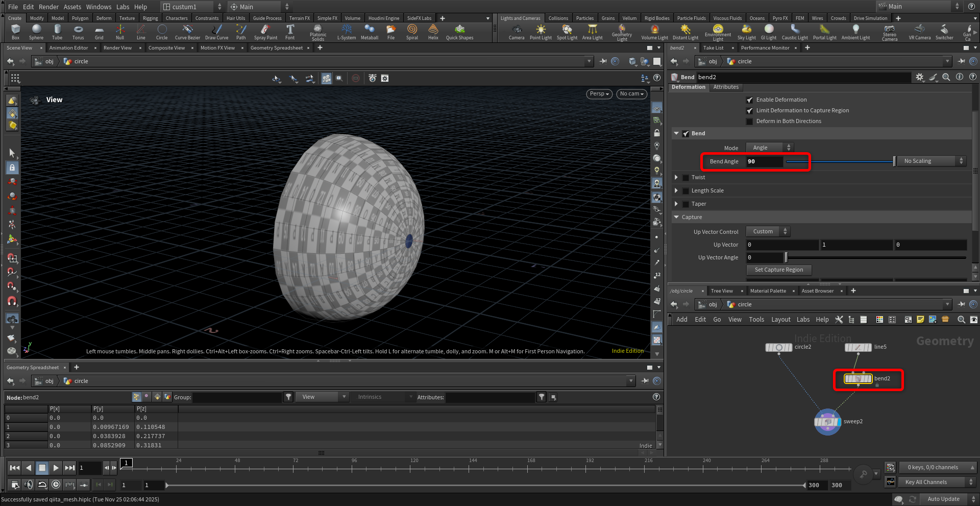The height and width of the screenshot is (506, 980).
Task: Uncheck Enable Deformation checkbox
Action: point(749,100)
